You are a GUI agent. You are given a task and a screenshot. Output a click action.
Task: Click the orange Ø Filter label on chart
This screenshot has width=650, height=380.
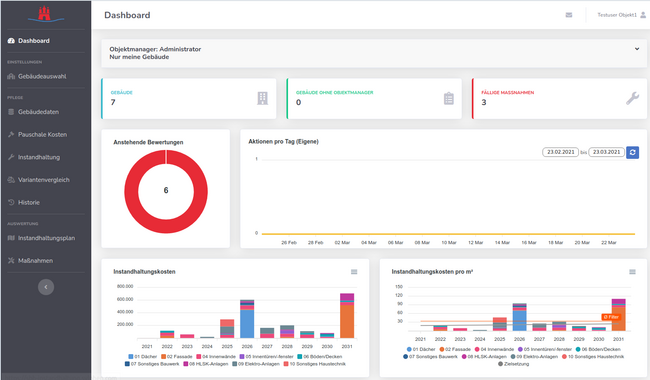coord(611,317)
